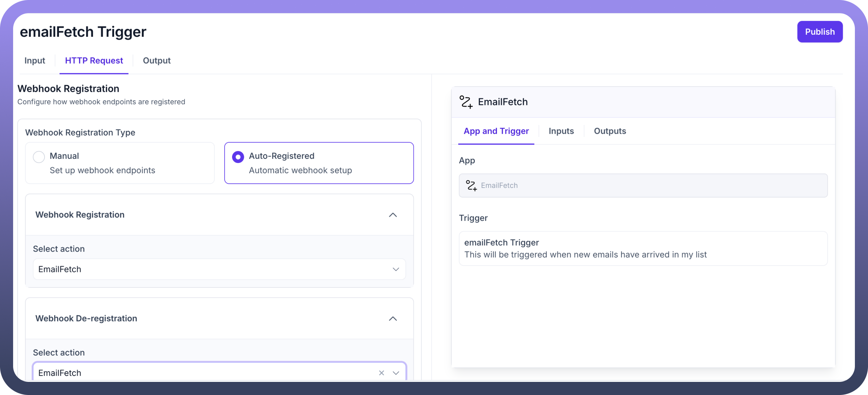Clear the De-registration action selection

point(382,373)
